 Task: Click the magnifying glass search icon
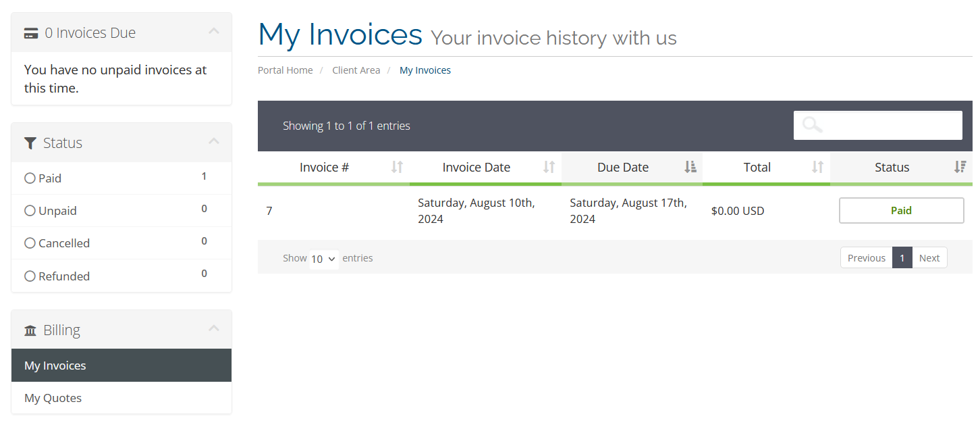pyautogui.click(x=813, y=125)
